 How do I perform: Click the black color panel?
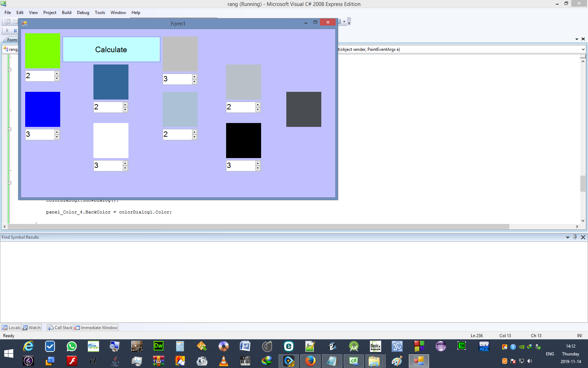(x=244, y=141)
